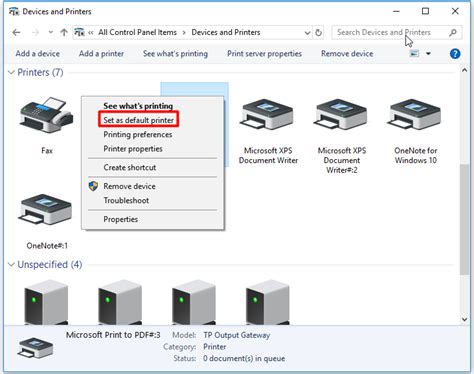Screen dimensions: 474x374
Task: Click Print server properties toolbar button
Action: pos(264,54)
